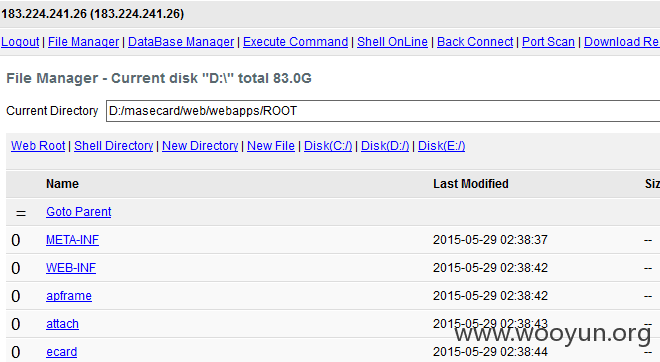Open the WEB-INF folder
The height and width of the screenshot is (362, 660).
(71, 268)
